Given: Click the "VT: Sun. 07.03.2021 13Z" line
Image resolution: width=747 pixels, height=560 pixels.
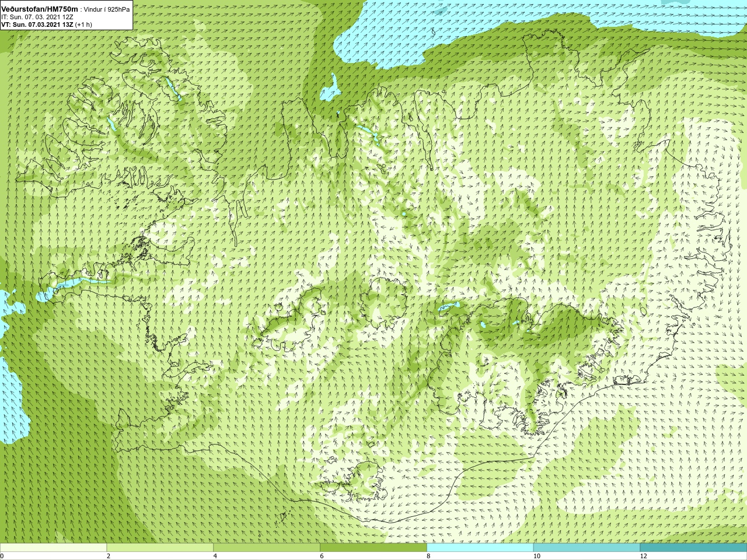Looking at the screenshot, I should click(37, 24).
